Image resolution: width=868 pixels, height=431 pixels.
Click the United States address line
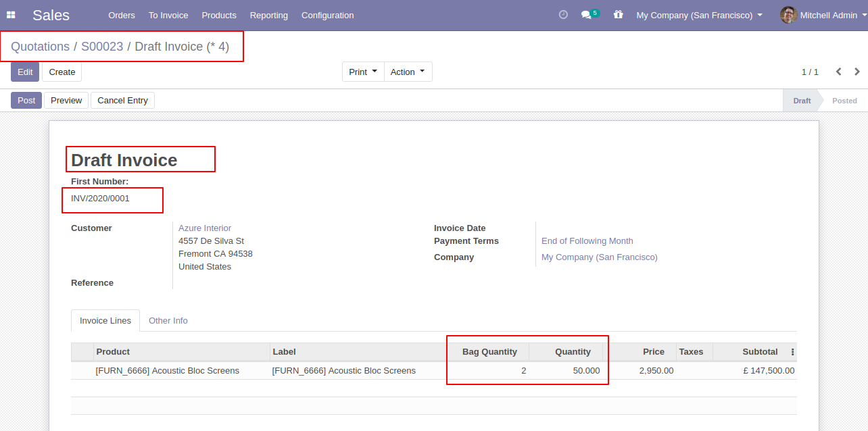point(205,267)
